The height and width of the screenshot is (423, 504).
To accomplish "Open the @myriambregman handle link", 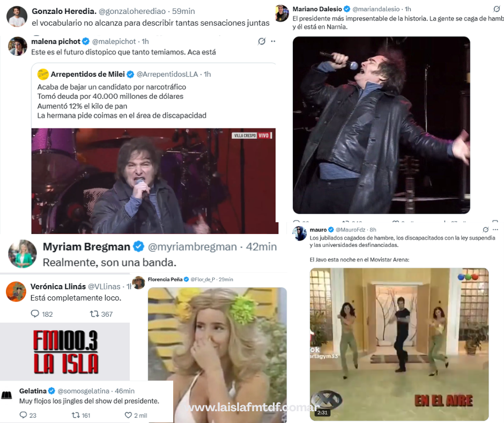I will click(x=192, y=246).
